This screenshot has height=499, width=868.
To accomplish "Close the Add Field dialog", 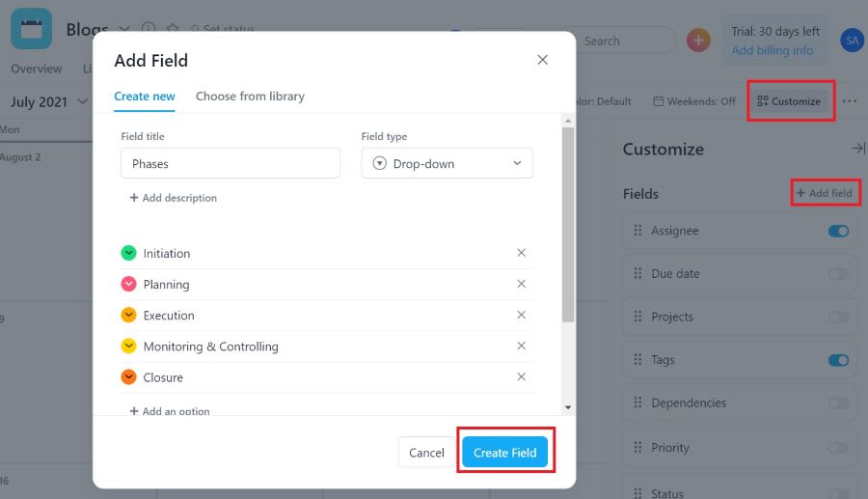I will [542, 60].
